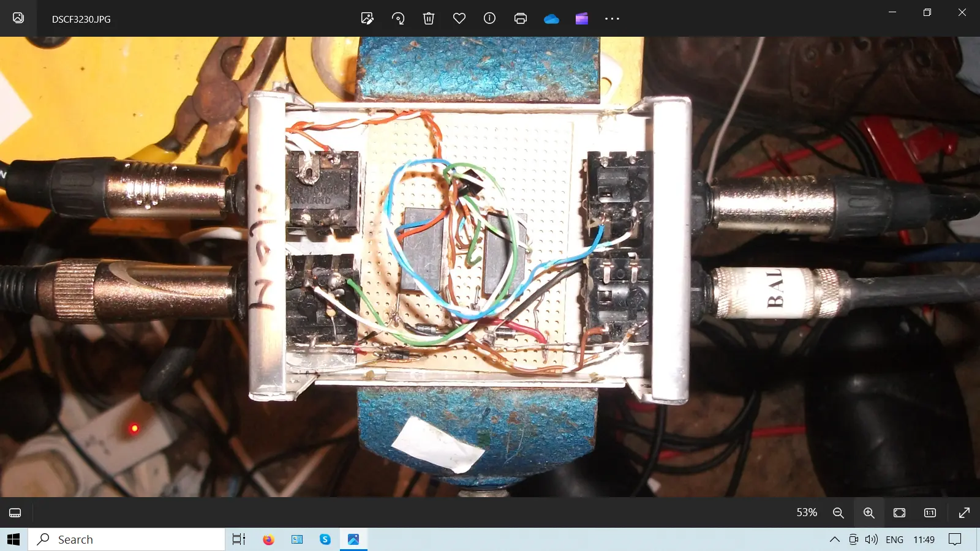Click the zoom out magnifier
The width and height of the screenshot is (980, 551).
839,512
